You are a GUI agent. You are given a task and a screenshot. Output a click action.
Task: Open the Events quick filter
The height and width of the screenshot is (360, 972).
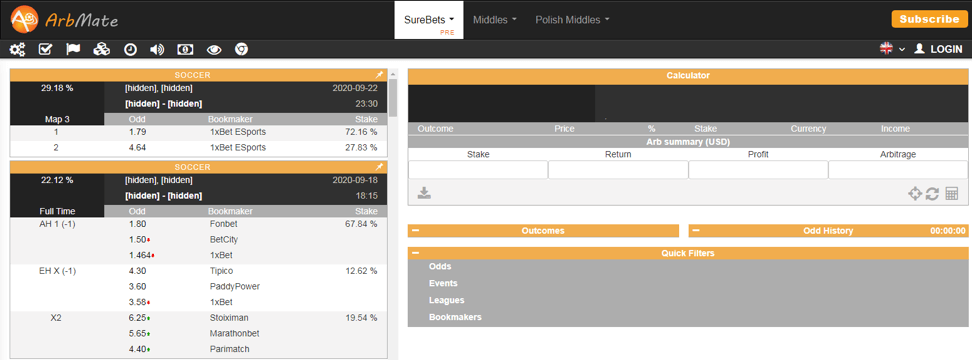click(x=443, y=283)
